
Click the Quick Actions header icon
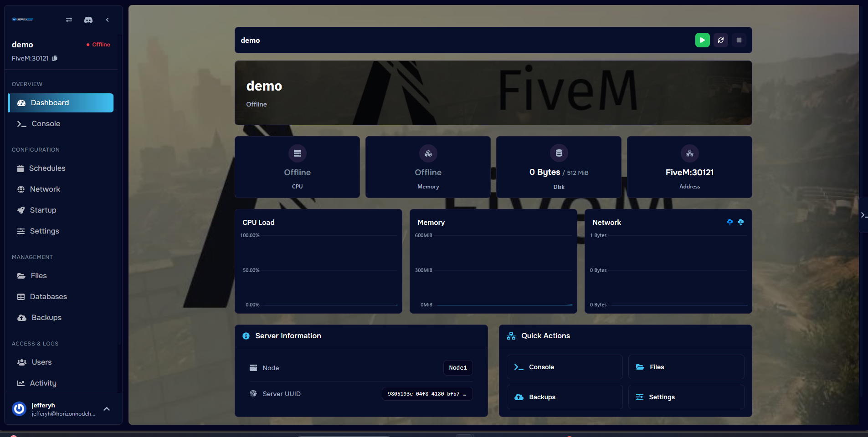tap(511, 336)
